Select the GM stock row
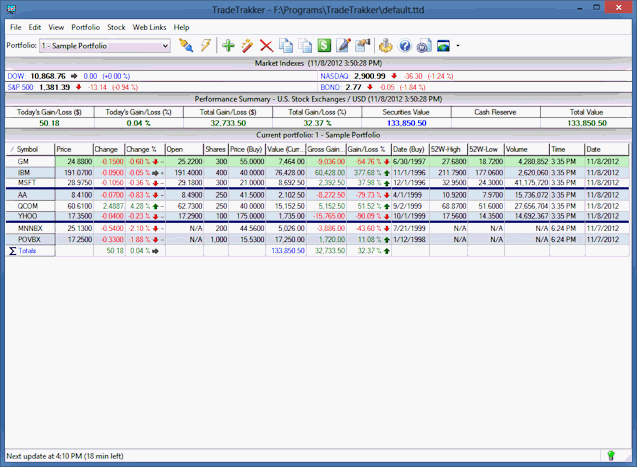The height and width of the screenshot is (467, 637). pos(317,162)
